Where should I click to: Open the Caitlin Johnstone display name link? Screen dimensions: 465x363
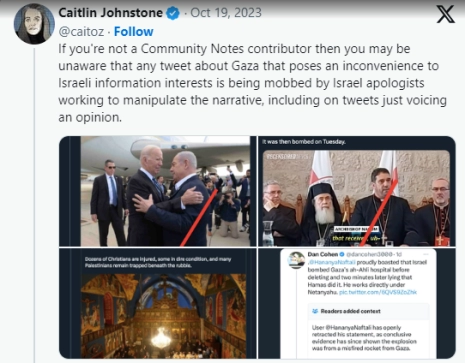(110, 13)
